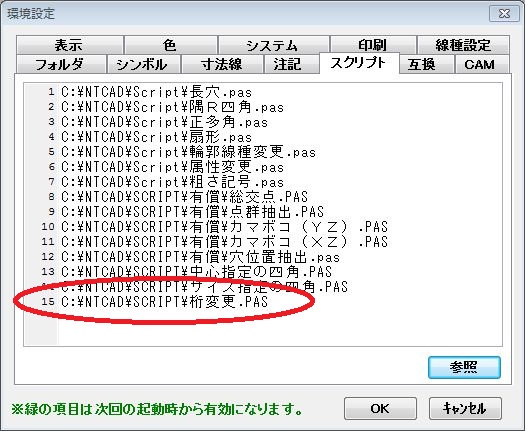Select the CAM tab
The width and height of the screenshot is (525, 431).
(482, 64)
